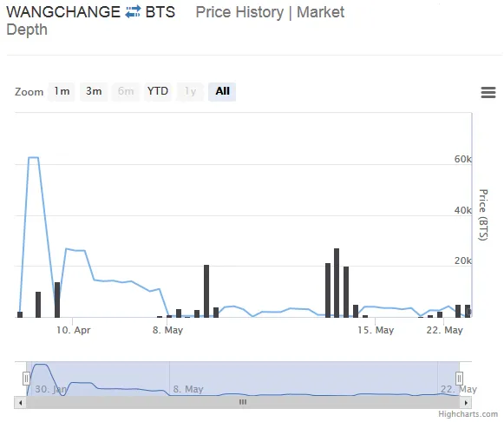Set zoom range to 3m
The width and height of the screenshot is (504, 422).
coord(94,92)
